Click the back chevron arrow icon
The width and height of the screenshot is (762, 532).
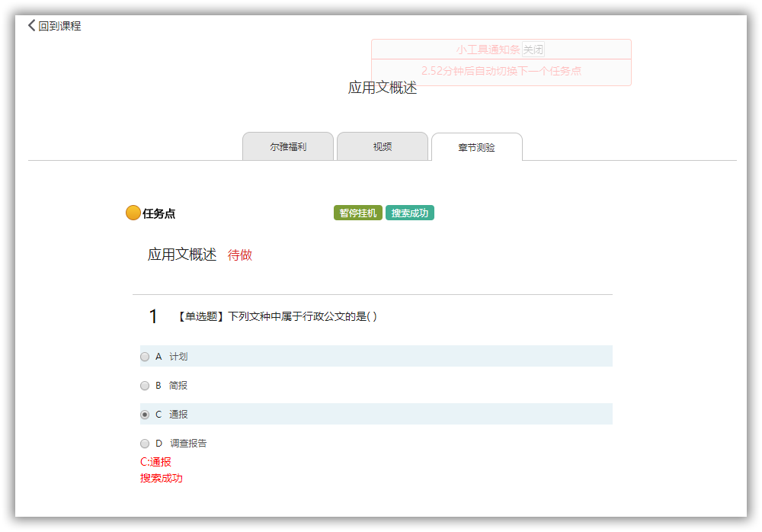(31, 25)
